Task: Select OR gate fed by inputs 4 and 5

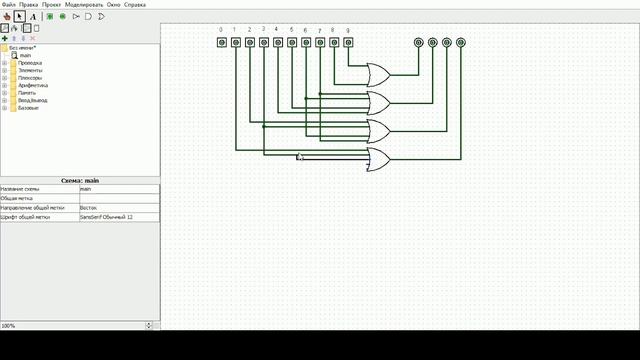Action: 378,103
